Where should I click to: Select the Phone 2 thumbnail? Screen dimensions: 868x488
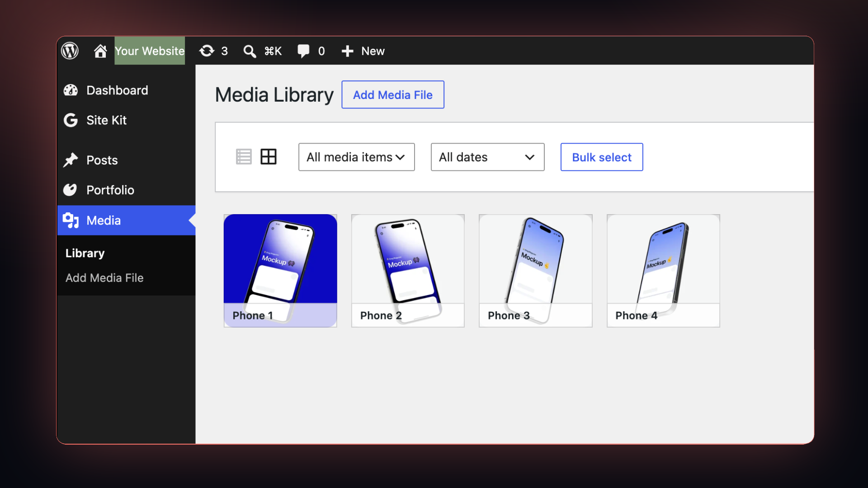coord(408,271)
